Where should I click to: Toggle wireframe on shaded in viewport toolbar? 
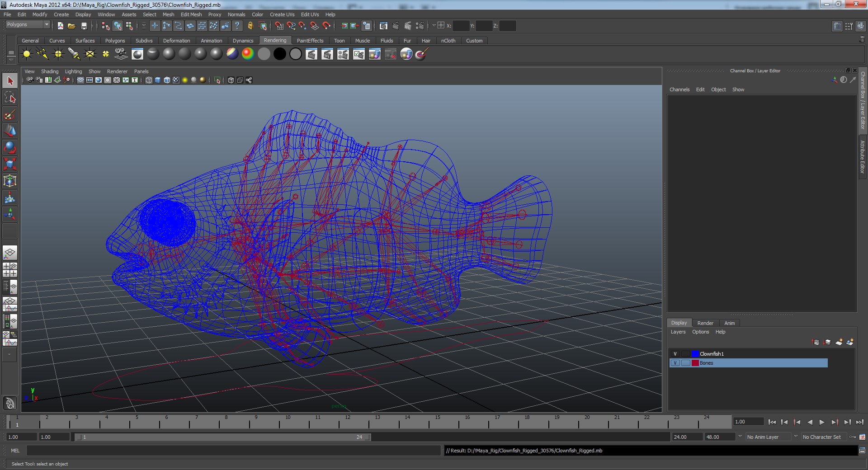(166, 80)
